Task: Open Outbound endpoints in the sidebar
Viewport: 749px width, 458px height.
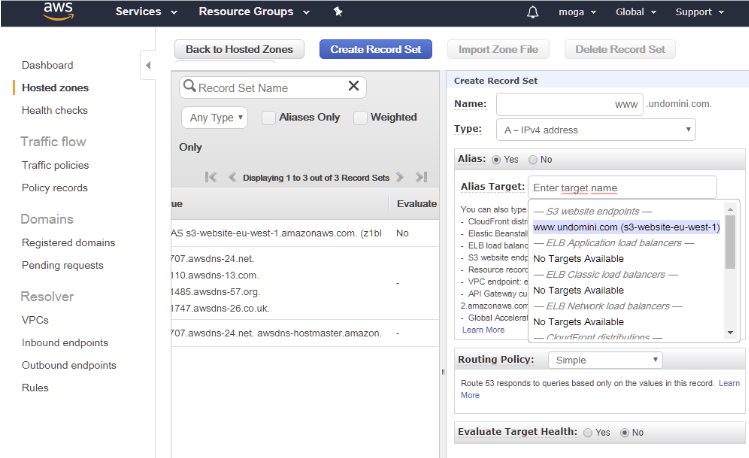Action: 69,365
